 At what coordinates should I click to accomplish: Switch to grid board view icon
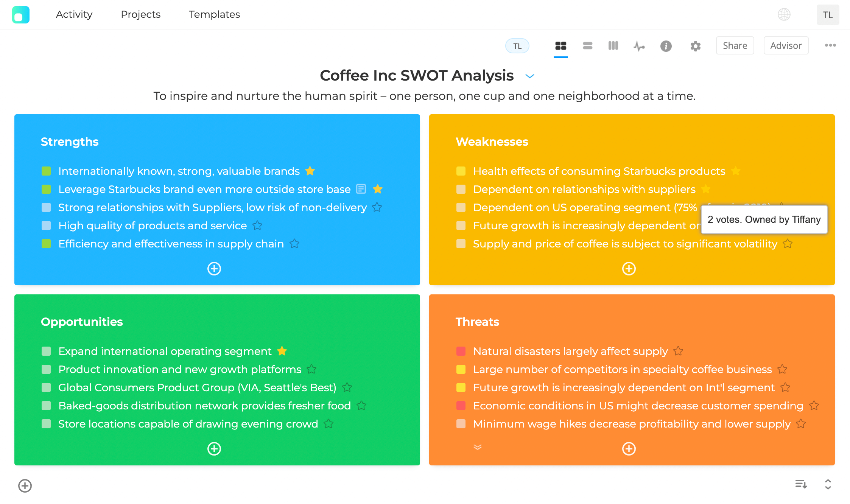(560, 46)
